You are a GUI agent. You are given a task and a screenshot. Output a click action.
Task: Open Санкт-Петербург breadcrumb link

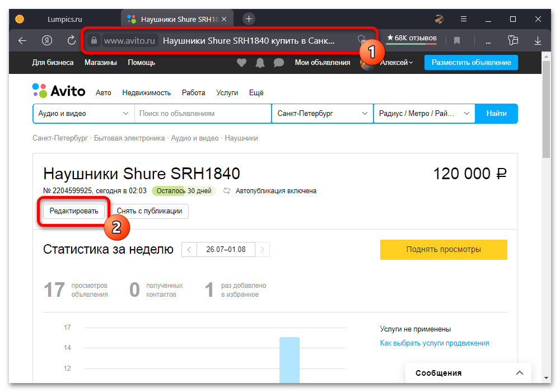pos(60,138)
